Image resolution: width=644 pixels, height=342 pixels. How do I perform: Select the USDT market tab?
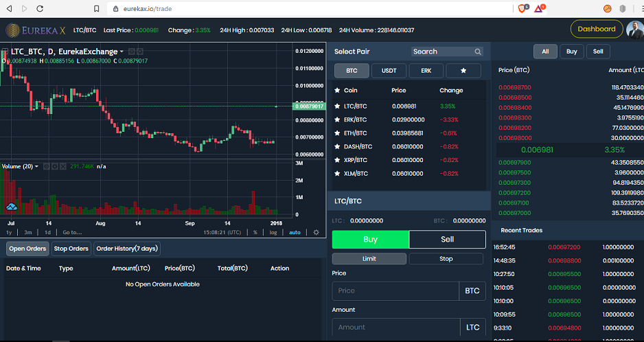coord(389,71)
